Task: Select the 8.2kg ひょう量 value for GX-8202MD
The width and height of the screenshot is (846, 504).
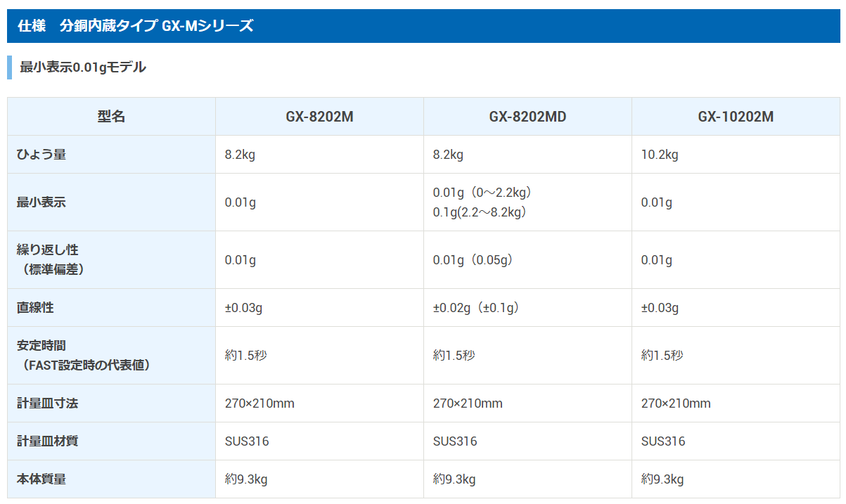Action: point(448,155)
